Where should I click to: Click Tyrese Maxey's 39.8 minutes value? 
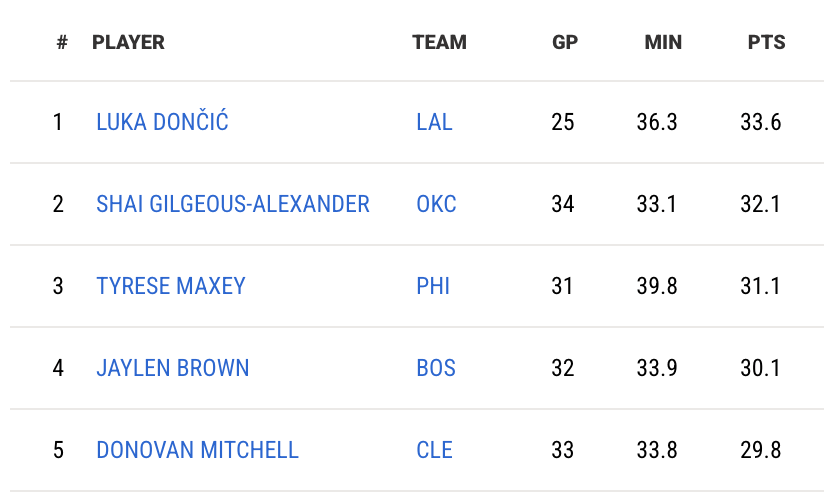(657, 286)
